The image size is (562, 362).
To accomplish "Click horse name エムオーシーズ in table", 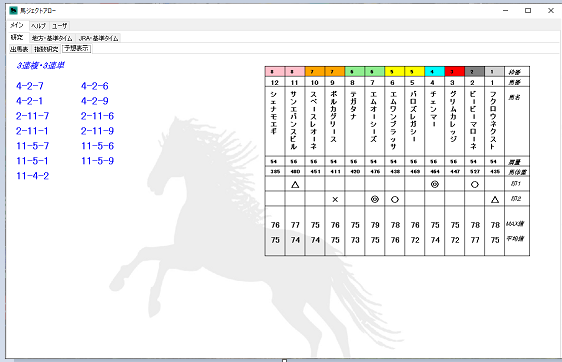I will click(x=374, y=116).
